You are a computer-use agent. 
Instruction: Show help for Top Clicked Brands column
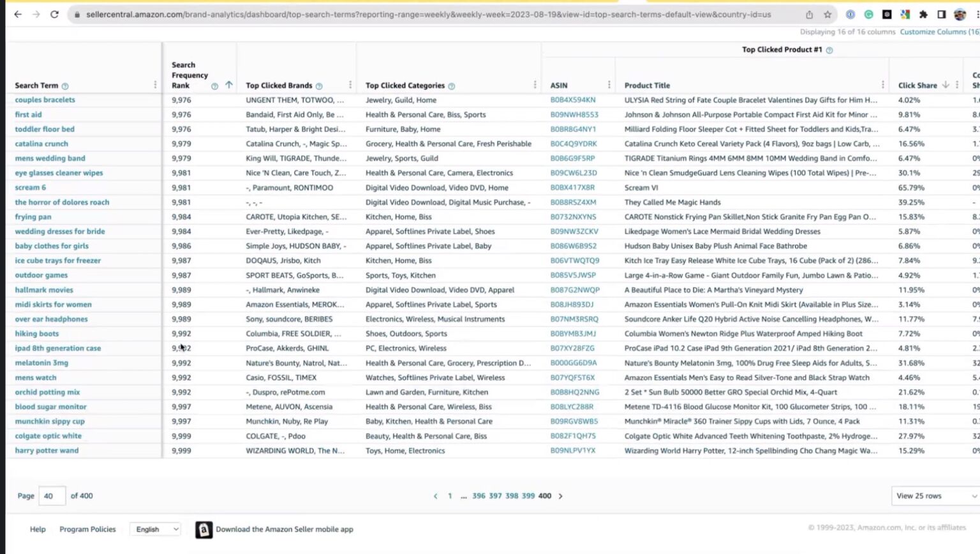point(319,86)
